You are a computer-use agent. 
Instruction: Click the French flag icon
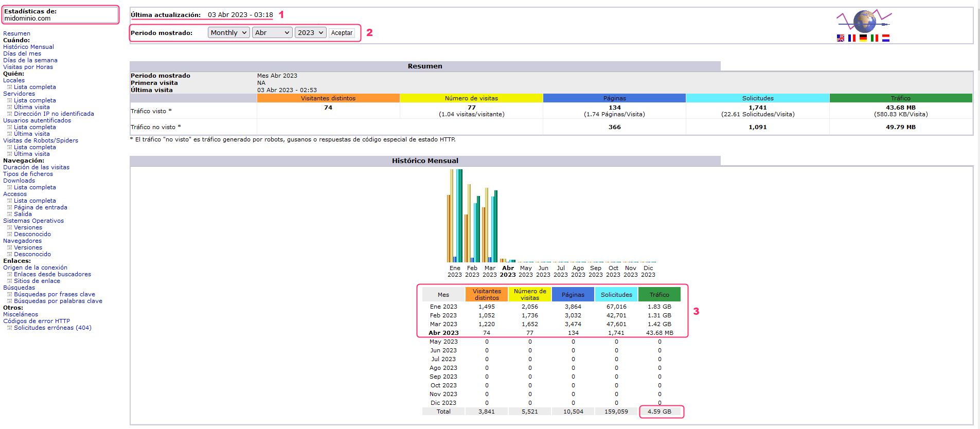click(x=852, y=38)
